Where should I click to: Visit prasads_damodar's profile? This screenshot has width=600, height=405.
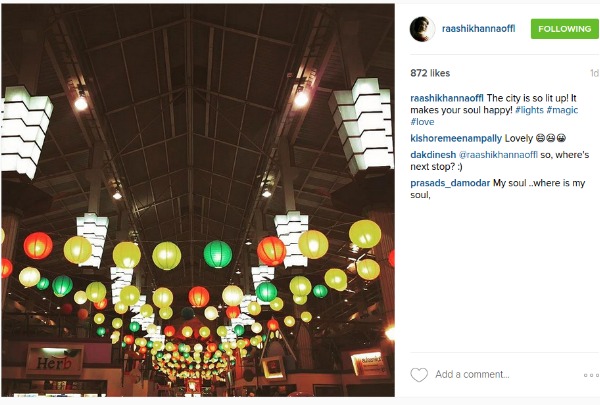tap(450, 183)
